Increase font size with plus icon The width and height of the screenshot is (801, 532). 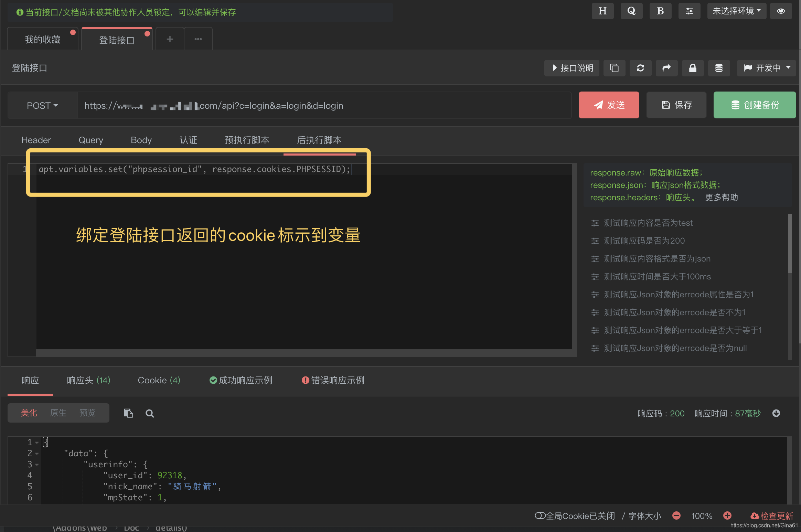pos(727,515)
